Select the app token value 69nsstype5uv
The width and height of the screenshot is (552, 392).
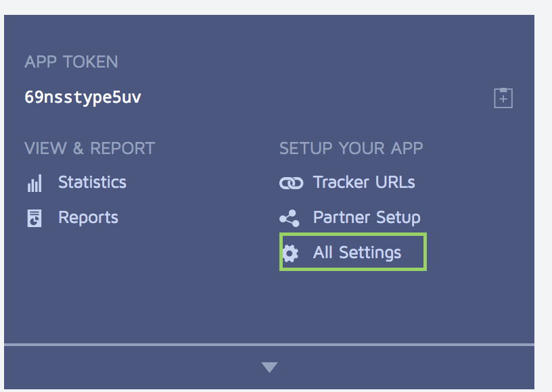coord(83,97)
